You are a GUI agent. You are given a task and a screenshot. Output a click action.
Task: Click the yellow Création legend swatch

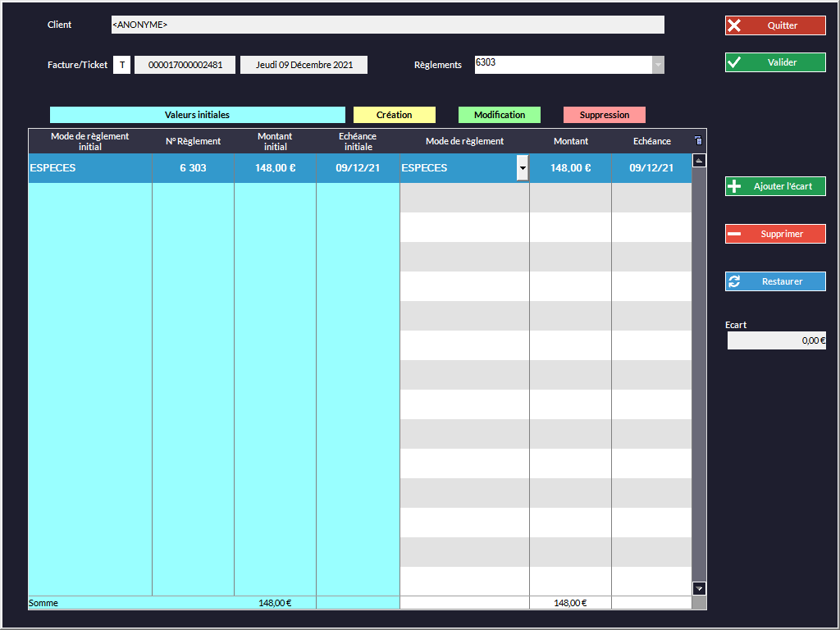[x=394, y=115]
